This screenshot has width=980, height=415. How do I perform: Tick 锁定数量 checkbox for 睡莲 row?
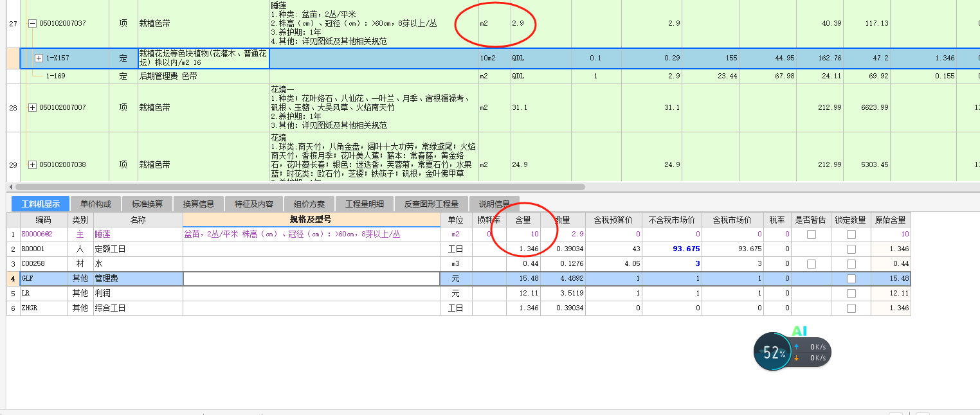pos(851,234)
